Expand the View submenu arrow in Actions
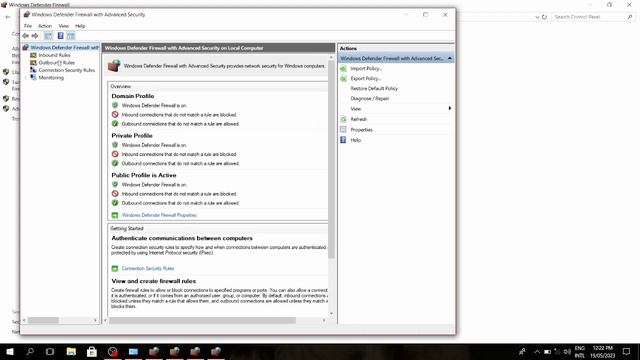 (450, 109)
